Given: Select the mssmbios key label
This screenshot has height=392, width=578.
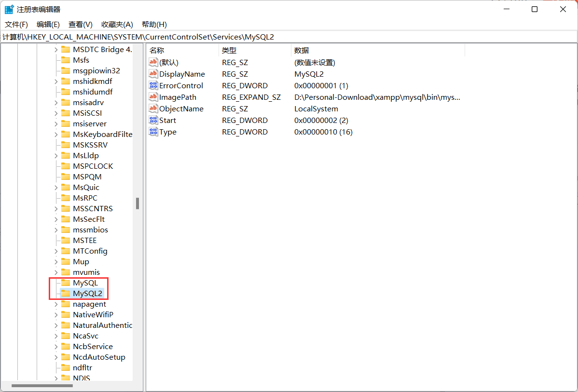Looking at the screenshot, I should (90, 230).
